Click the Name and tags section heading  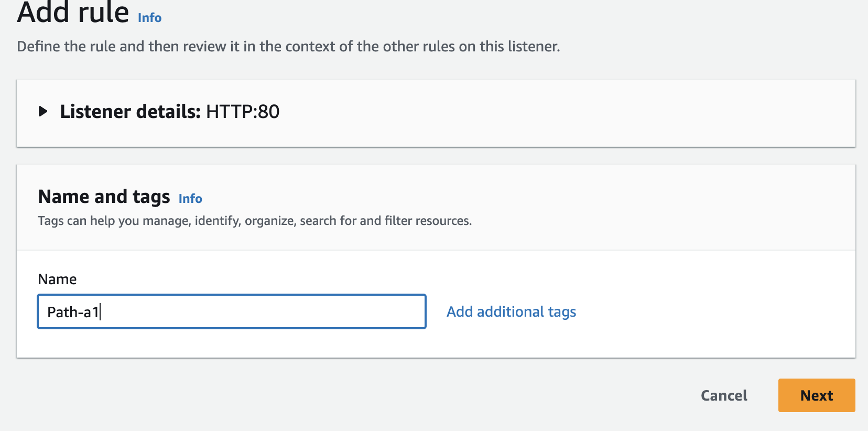click(x=104, y=197)
